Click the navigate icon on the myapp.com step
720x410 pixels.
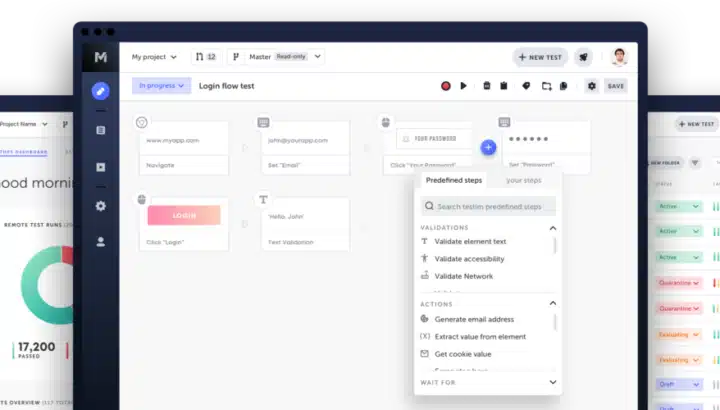(141, 123)
